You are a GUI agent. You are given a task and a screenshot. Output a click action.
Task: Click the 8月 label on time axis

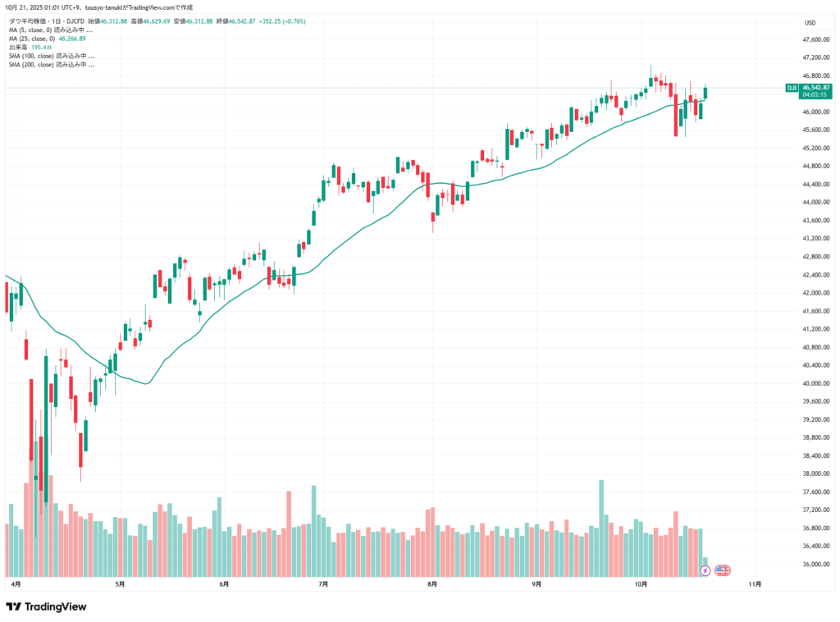coord(432,584)
